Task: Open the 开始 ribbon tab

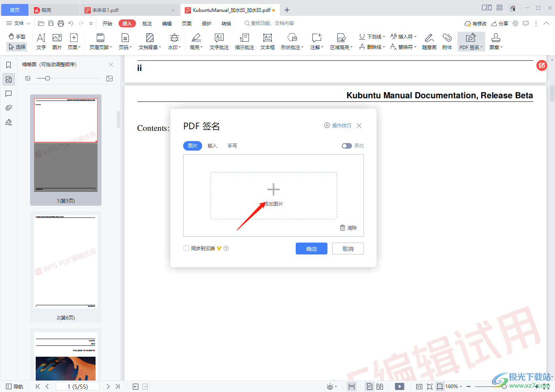Action: click(107, 23)
